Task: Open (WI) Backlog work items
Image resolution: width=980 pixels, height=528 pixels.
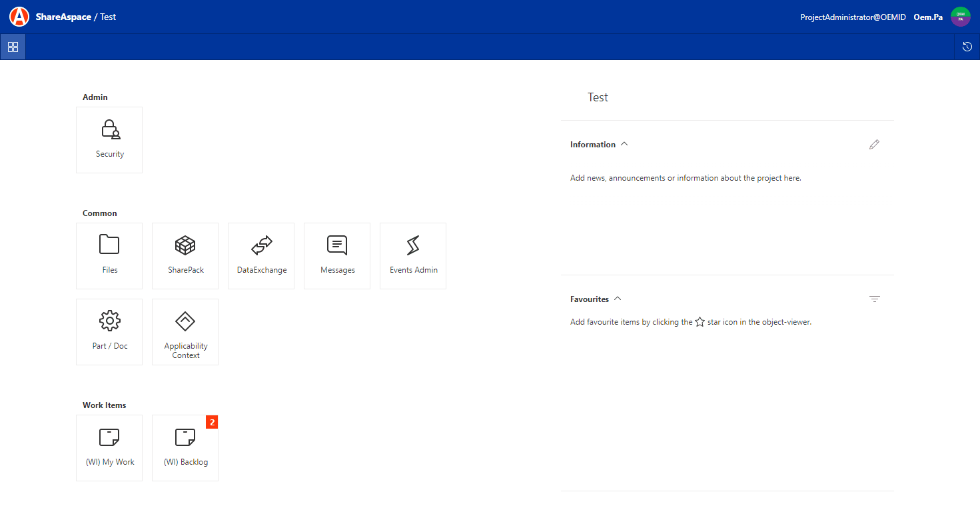Action: (185, 448)
